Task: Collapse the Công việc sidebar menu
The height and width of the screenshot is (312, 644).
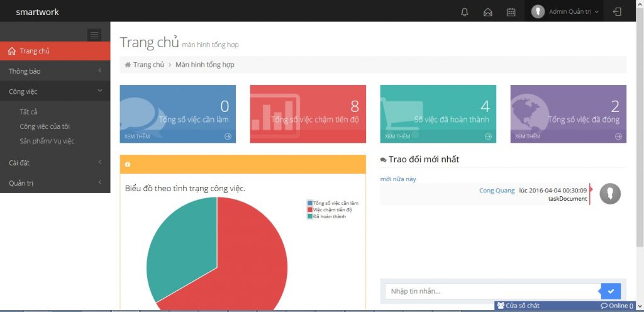Action: point(55,91)
